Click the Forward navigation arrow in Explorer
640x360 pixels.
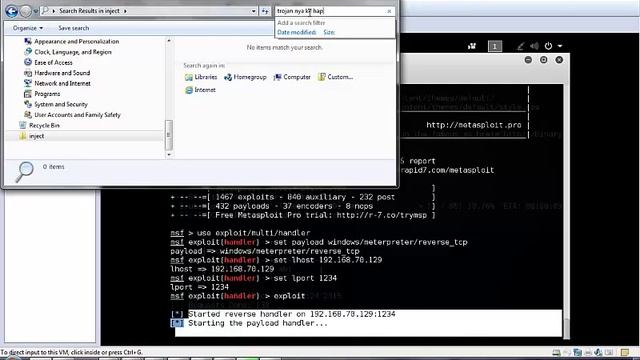26,11
